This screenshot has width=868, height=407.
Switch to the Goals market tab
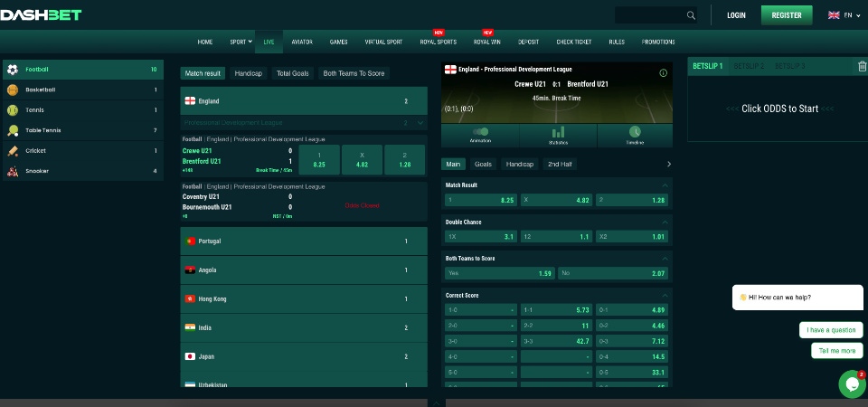pos(483,164)
